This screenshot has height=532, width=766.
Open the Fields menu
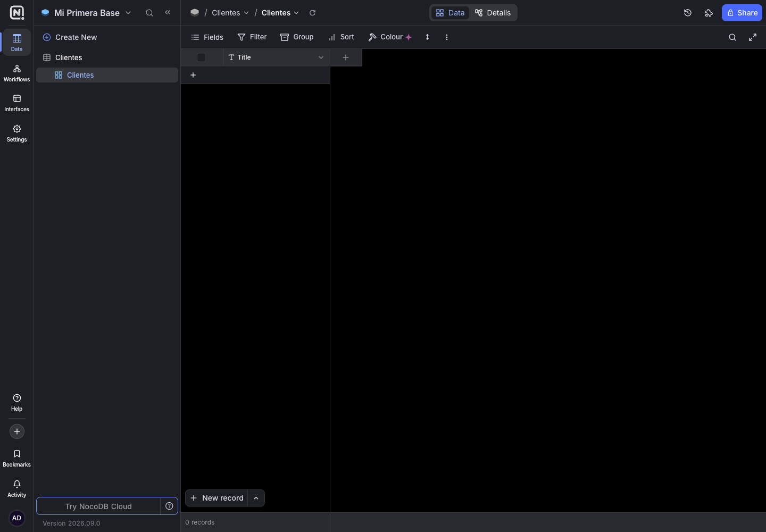(x=207, y=37)
